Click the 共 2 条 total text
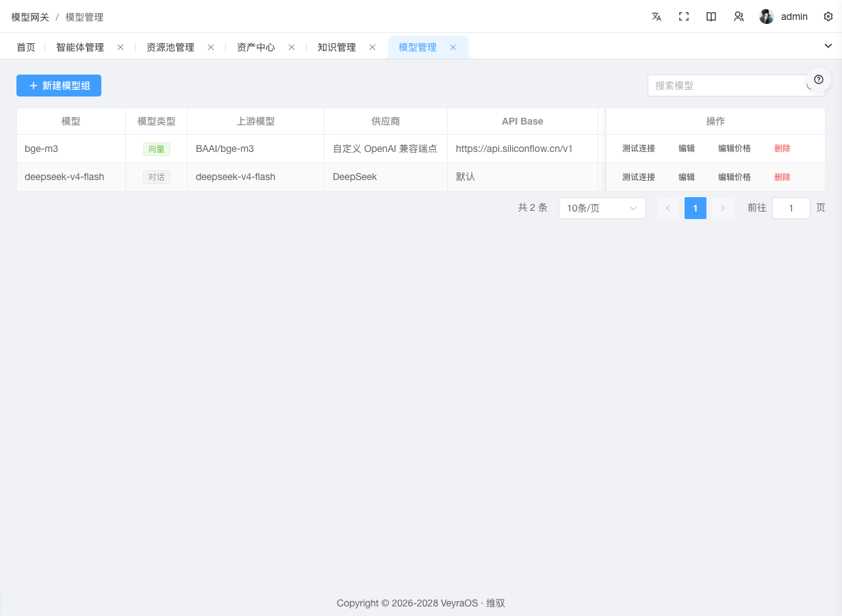The width and height of the screenshot is (842, 616). [533, 207]
